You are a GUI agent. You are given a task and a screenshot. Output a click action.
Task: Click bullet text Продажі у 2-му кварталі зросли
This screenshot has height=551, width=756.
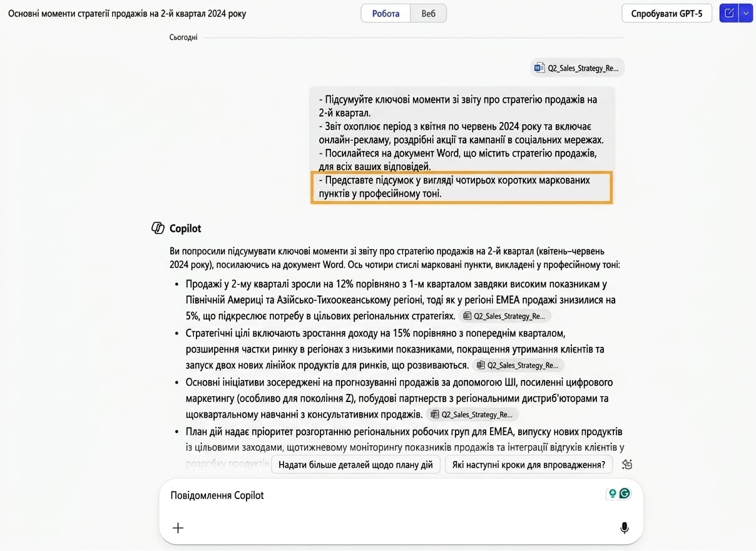401,300
